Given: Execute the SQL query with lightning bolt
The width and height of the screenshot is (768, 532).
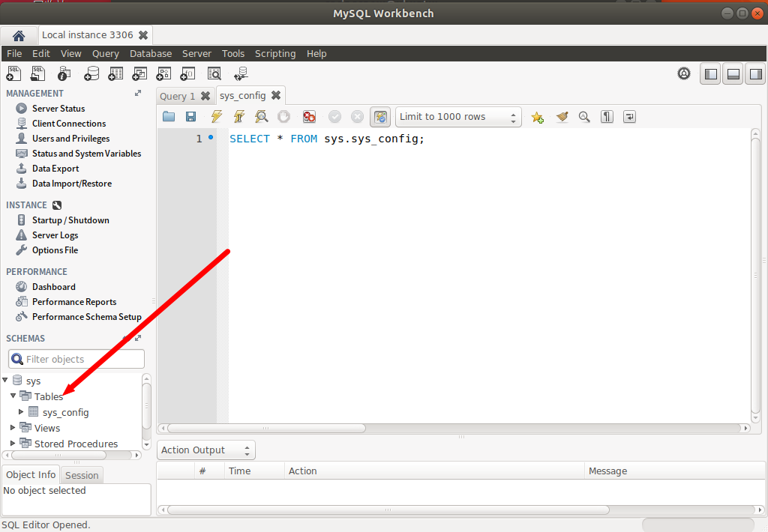Looking at the screenshot, I should coord(216,116).
